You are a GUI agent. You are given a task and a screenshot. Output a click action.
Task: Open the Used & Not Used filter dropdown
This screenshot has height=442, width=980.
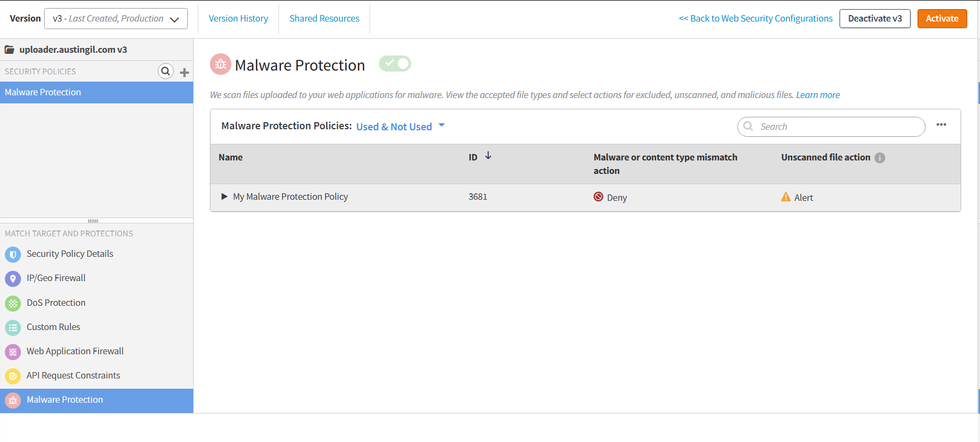point(400,127)
